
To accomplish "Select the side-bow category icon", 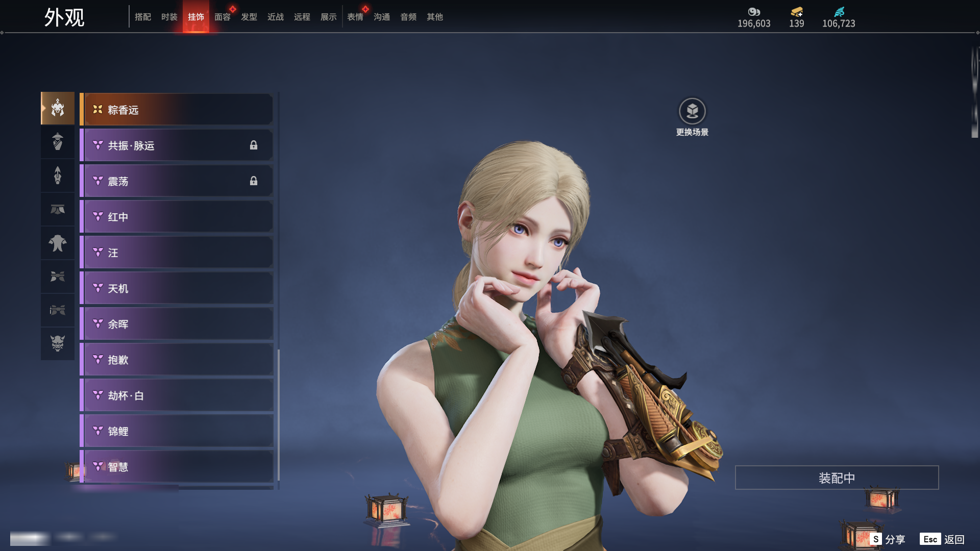I will coord(58,310).
